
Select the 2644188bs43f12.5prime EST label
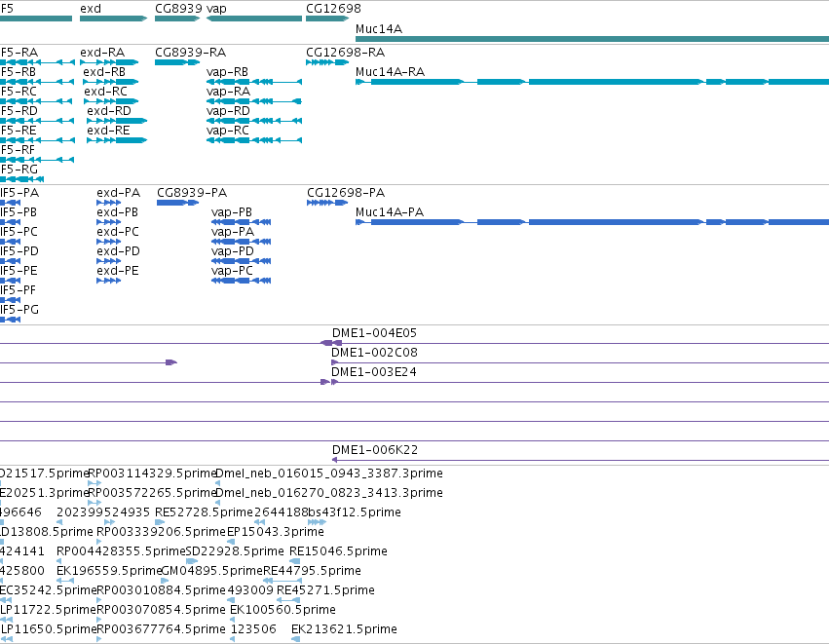click(x=327, y=512)
